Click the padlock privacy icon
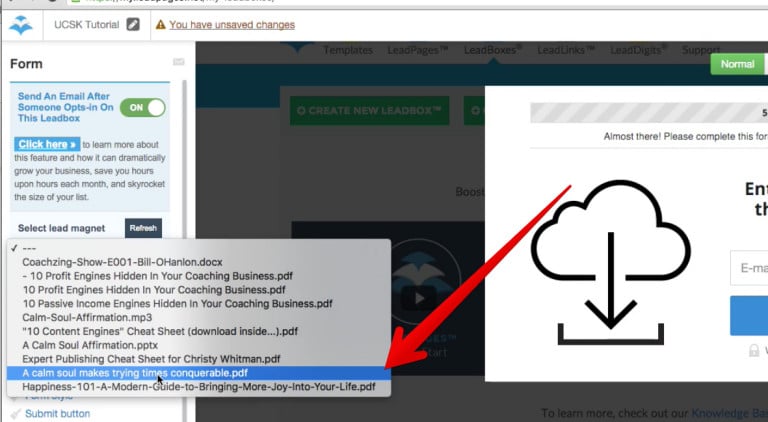This screenshot has width=768, height=422. (x=754, y=351)
